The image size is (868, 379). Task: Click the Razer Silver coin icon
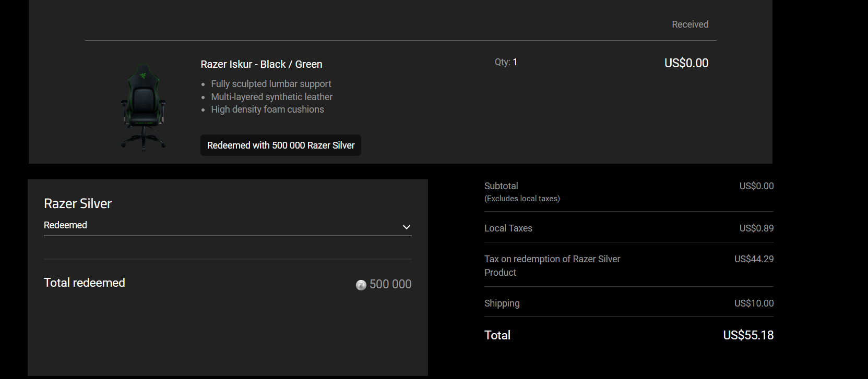click(361, 285)
